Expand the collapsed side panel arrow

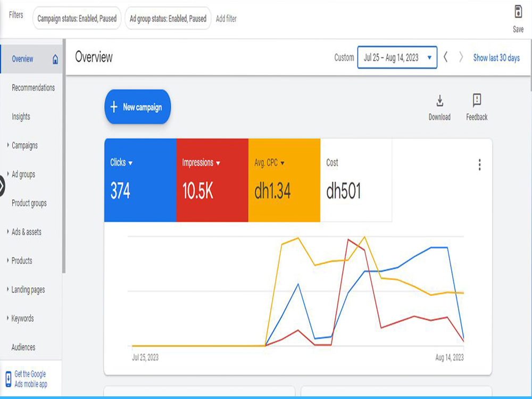2,186
